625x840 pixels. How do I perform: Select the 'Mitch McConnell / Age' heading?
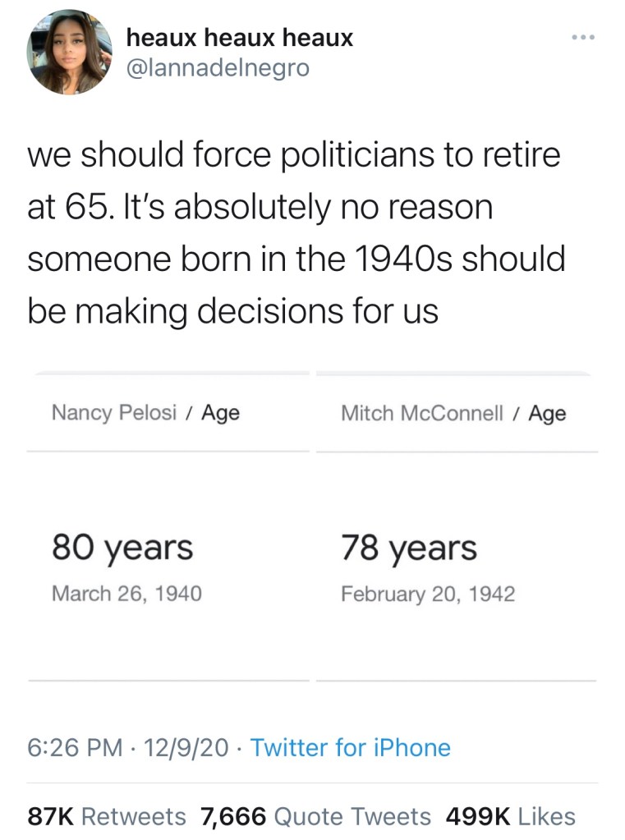(453, 413)
